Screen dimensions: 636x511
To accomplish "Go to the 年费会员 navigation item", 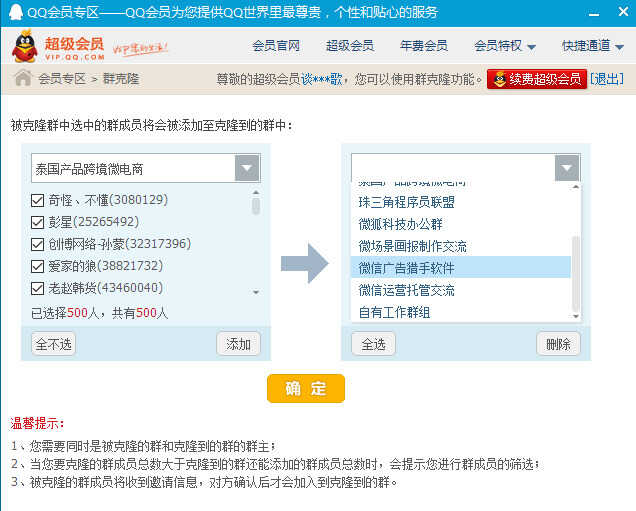I will click(x=424, y=46).
